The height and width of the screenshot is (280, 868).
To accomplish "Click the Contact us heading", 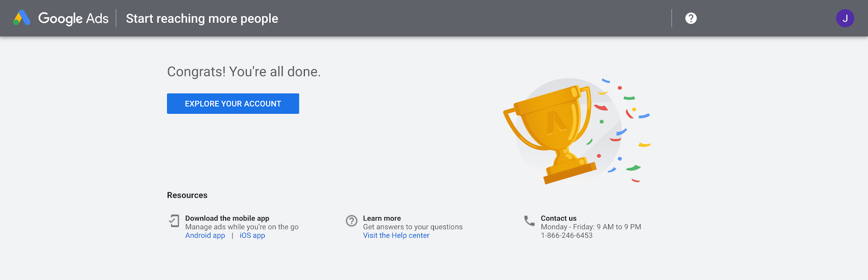I will [559, 218].
